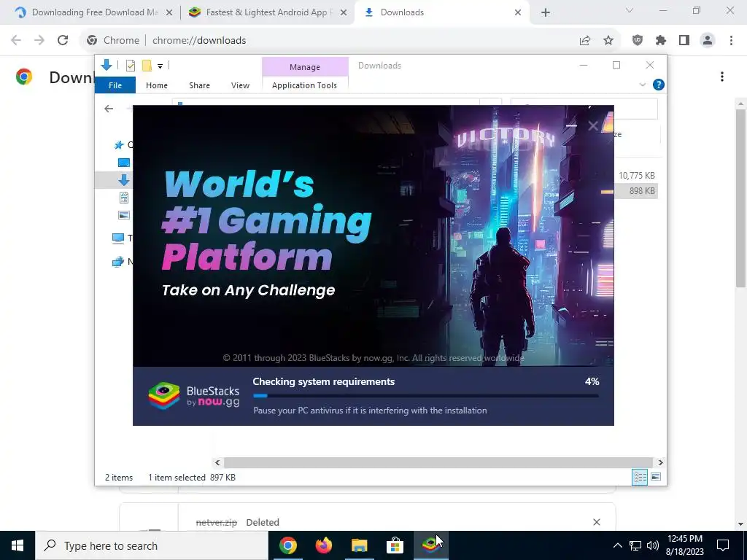Select Downloads arrow in Explorer sidebar
The height and width of the screenshot is (560, 747).
[x=124, y=180]
